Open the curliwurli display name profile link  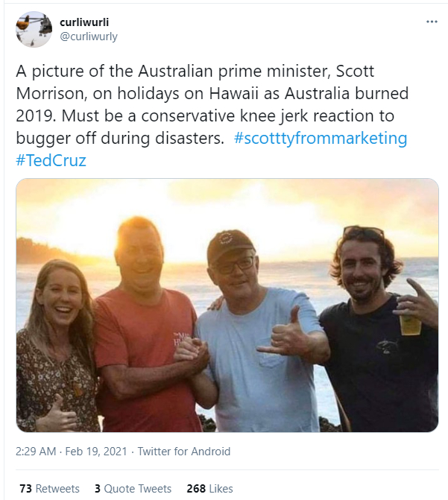(84, 22)
